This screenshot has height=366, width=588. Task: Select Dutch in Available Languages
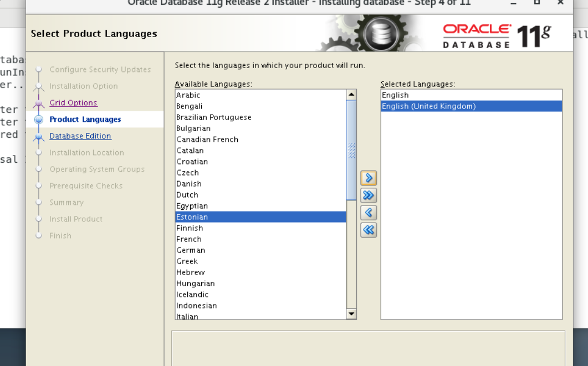point(260,195)
